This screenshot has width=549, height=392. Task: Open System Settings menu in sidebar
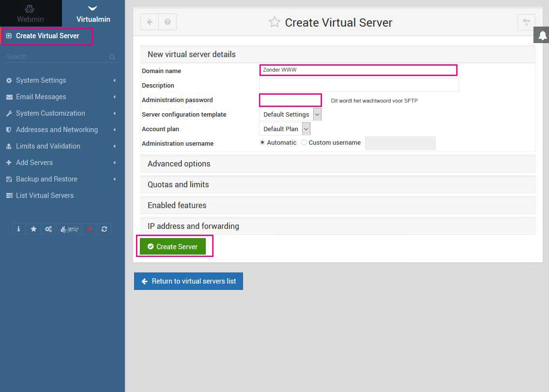point(41,80)
